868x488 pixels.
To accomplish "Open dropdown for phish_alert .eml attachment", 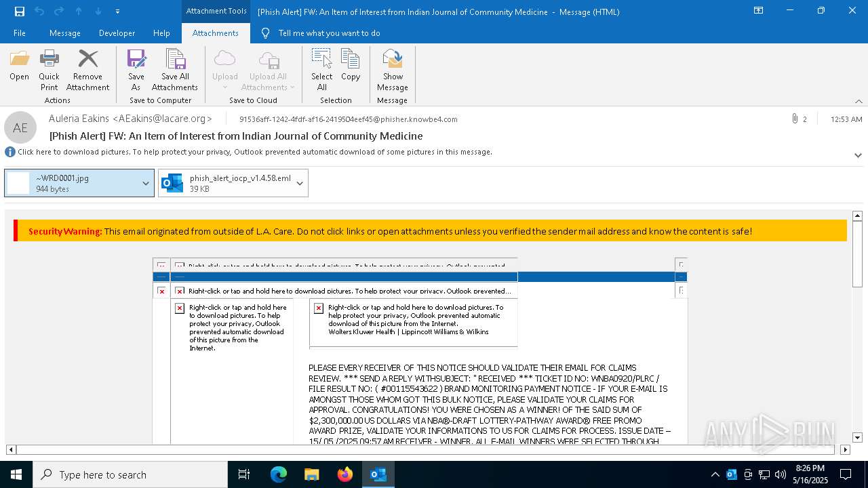I will [x=300, y=183].
